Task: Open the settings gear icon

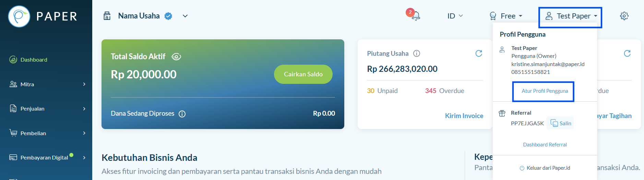Action: (624, 16)
